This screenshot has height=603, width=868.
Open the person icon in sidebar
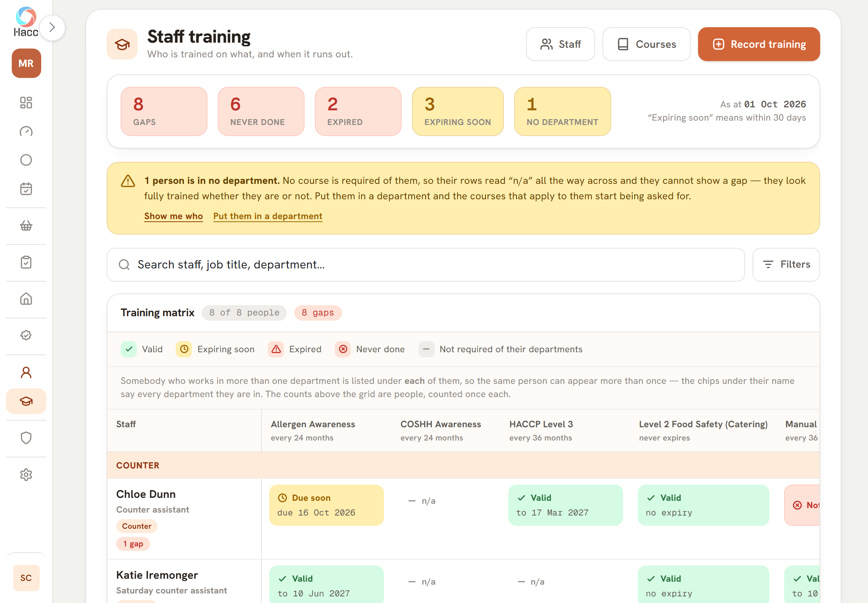pos(26,372)
